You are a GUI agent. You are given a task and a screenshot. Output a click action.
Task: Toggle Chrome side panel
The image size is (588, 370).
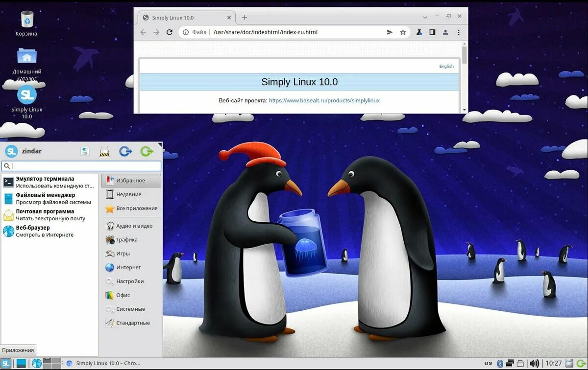click(x=432, y=32)
